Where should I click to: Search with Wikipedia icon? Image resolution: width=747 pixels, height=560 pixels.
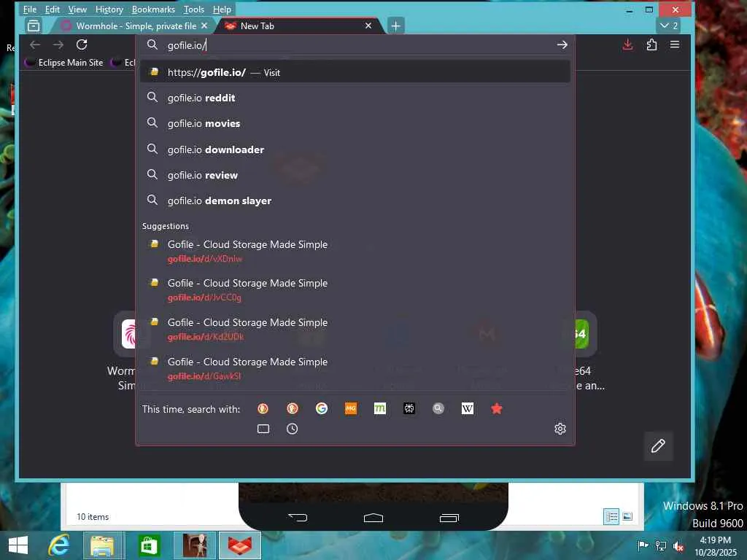468,408
